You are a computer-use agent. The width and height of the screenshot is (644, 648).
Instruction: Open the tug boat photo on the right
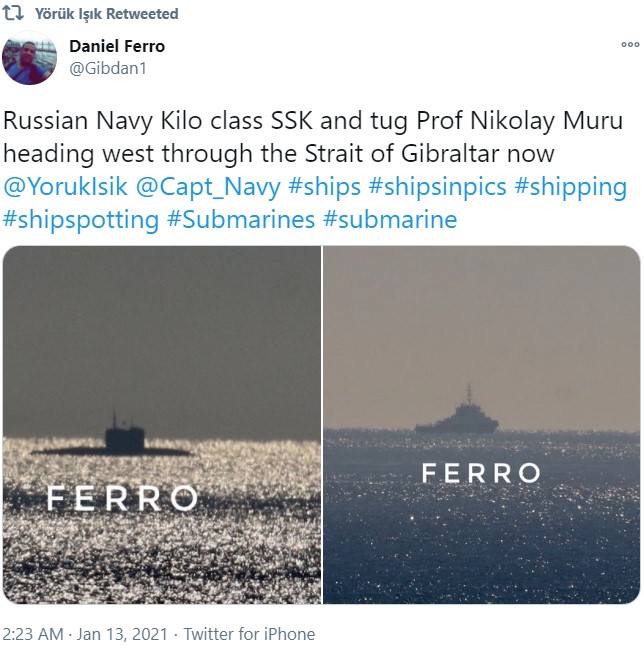pyautogui.click(x=482, y=425)
